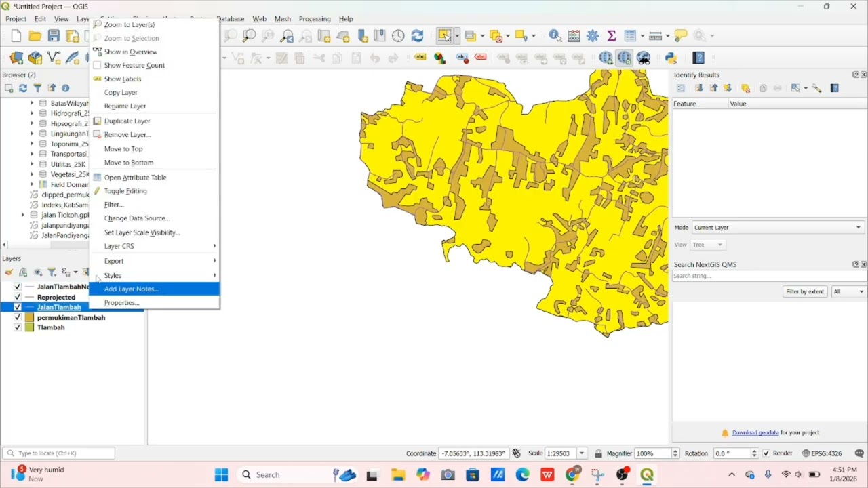
Task: Open a project via the folder icon
Action: [x=35, y=36]
